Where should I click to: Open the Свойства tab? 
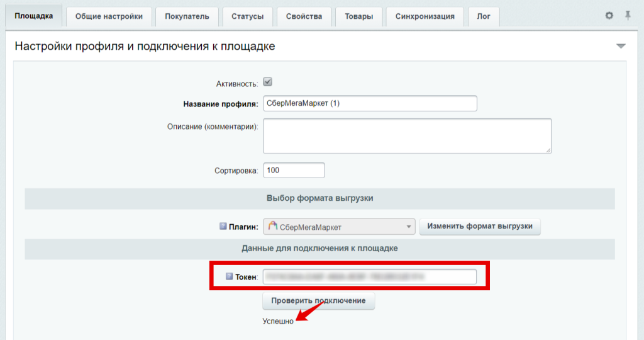point(304,16)
